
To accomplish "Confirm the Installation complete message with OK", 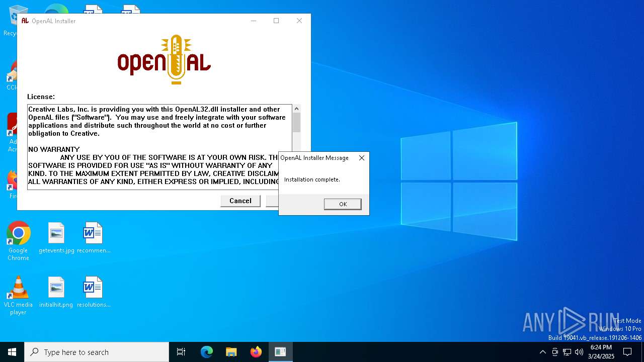I will tap(343, 204).
